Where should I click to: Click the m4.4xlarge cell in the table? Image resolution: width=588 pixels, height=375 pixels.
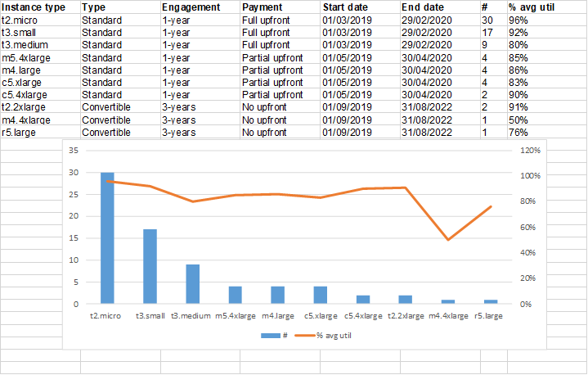tap(41, 120)
